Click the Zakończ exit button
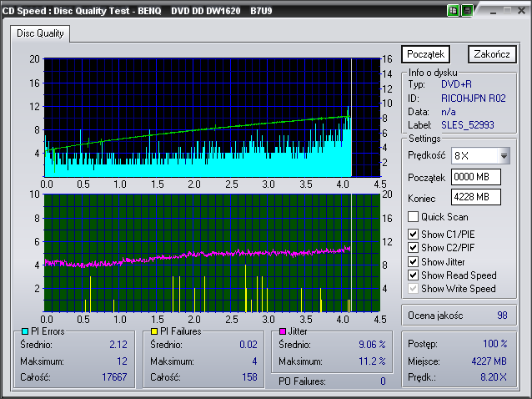532x399 pixels. click(492, 54)
